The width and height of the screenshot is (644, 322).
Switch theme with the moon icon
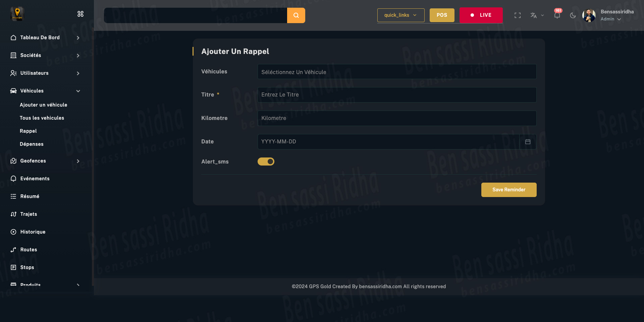[x=573, y=15]
